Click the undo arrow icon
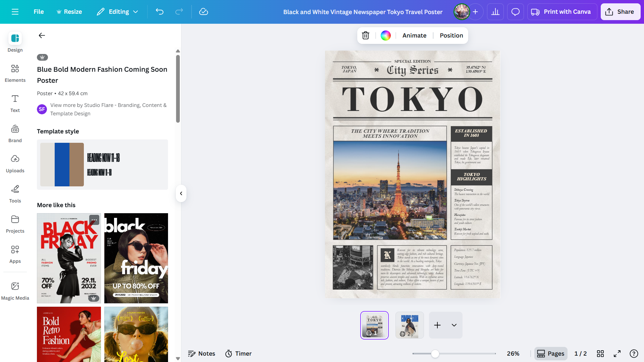Image resolution: width=644 pixels, height=362 pixels. (160, 12)
